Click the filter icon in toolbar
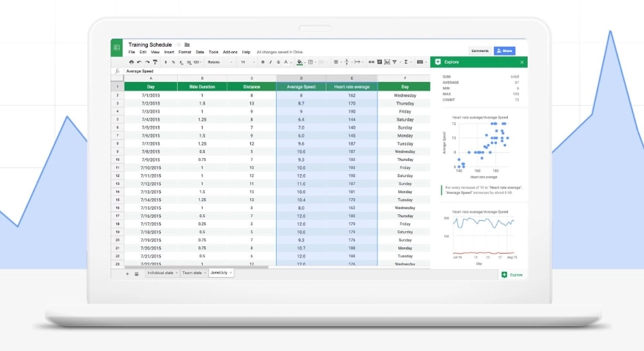Screen dimensions: 644x351 [395, 62]
